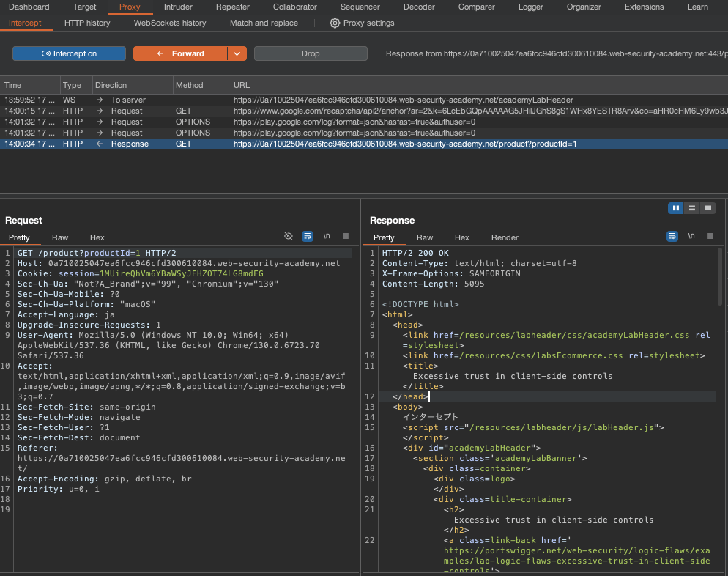This screenshot has width=728, height=576.
Task: Toggle the Intercept on button
Action: pos(69,53)
